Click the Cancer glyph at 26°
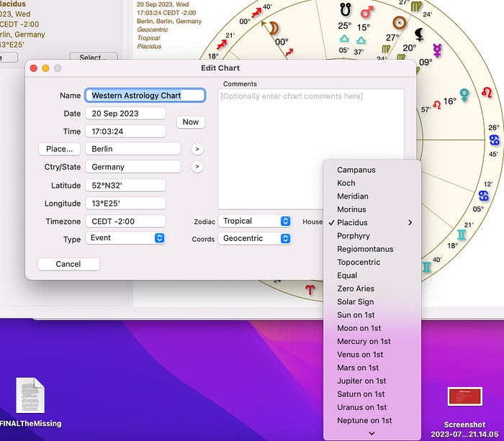This screenshot has height=441, width=504. [x=495, y=140]
